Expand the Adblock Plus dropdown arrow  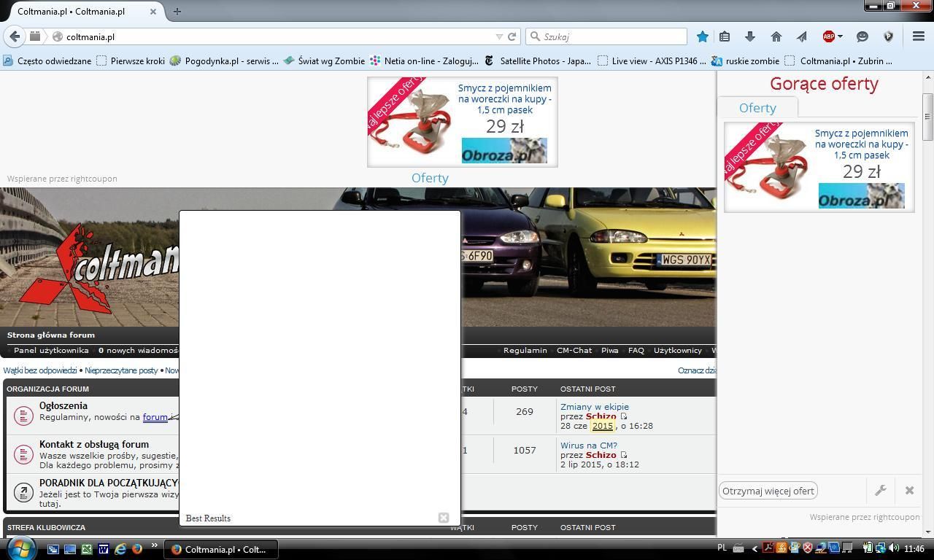(840, 36)
